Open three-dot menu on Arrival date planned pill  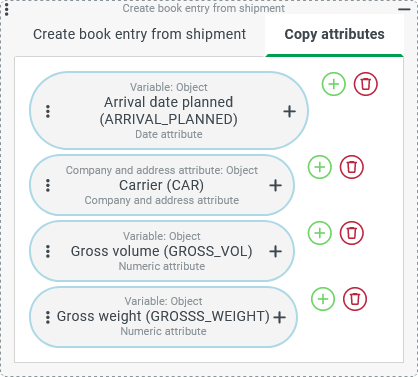(48, 111)
